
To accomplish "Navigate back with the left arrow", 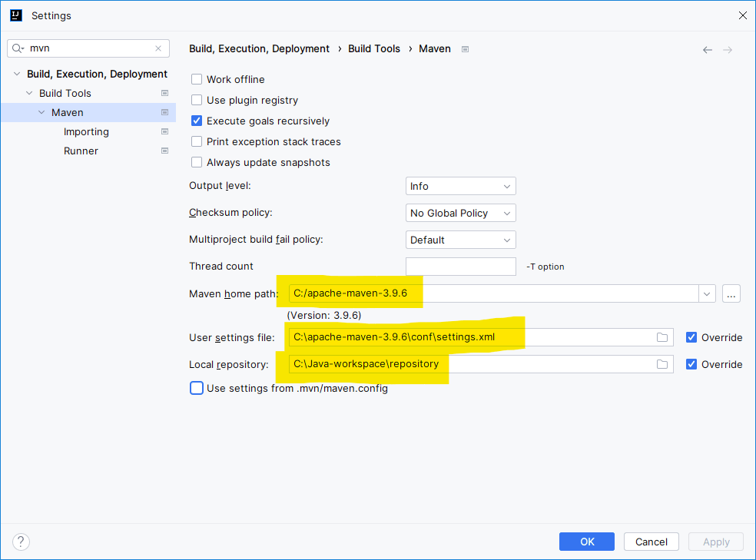I will [x=708, y=50].
